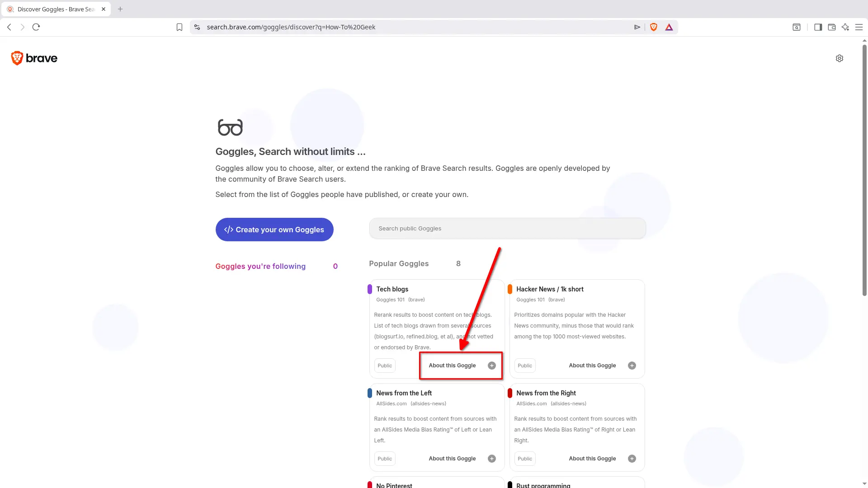The width and height of the screenshot is (868, 488).
Task: Follow Hacker News Goggle plus icon
Action: 632,366
